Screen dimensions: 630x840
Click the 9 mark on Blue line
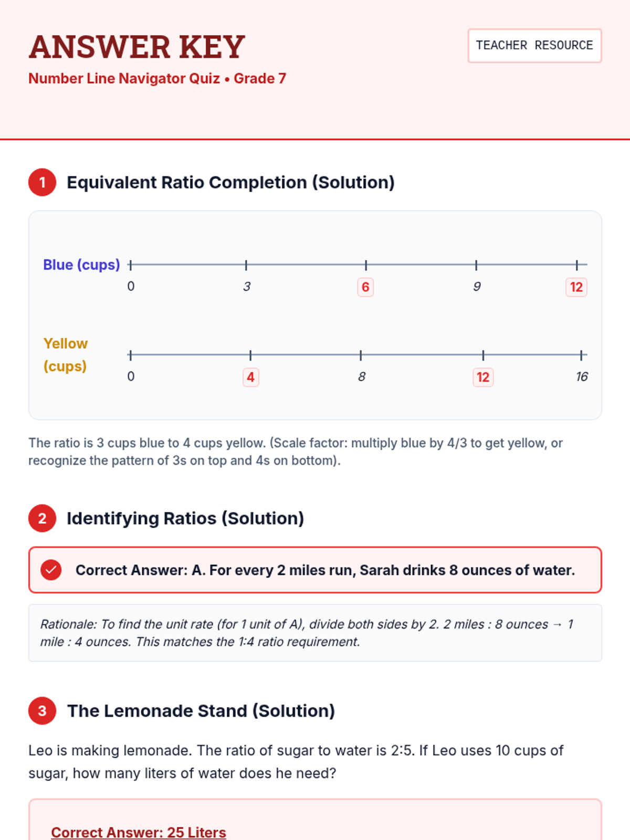[477, 287]
